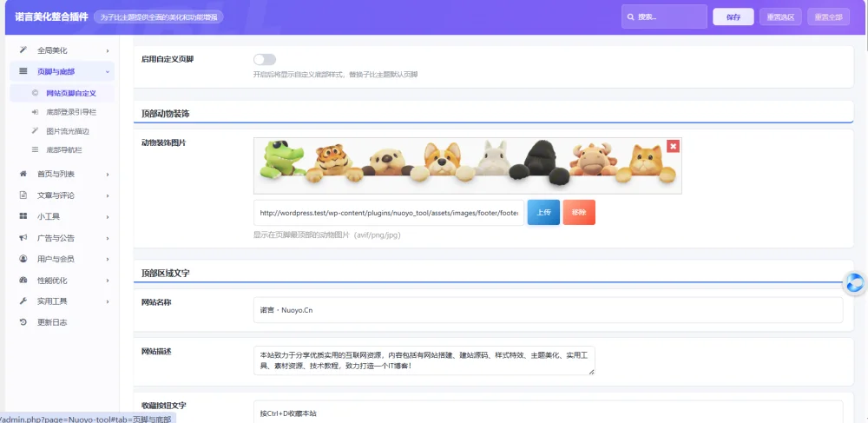Screen dimensions: 868x423
Task: Expand the 性能优化 chevron
Action: [108, 281]
